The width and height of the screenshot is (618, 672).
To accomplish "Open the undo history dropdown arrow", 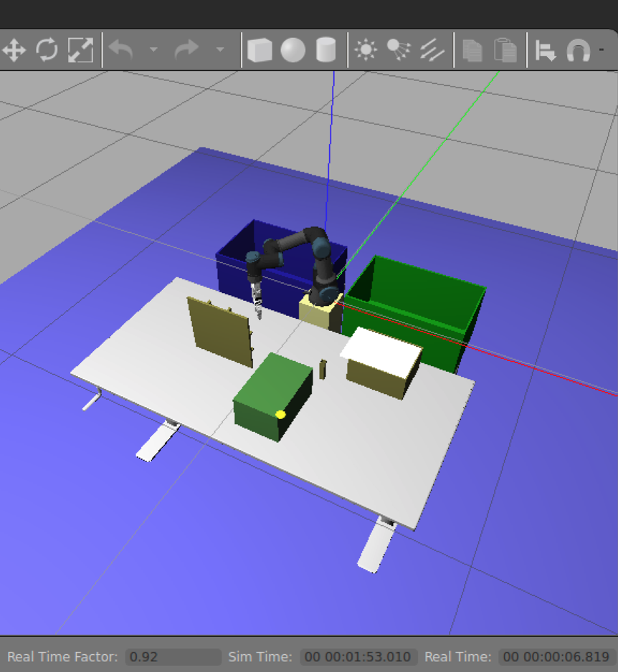I will click(x=153, y=50).
